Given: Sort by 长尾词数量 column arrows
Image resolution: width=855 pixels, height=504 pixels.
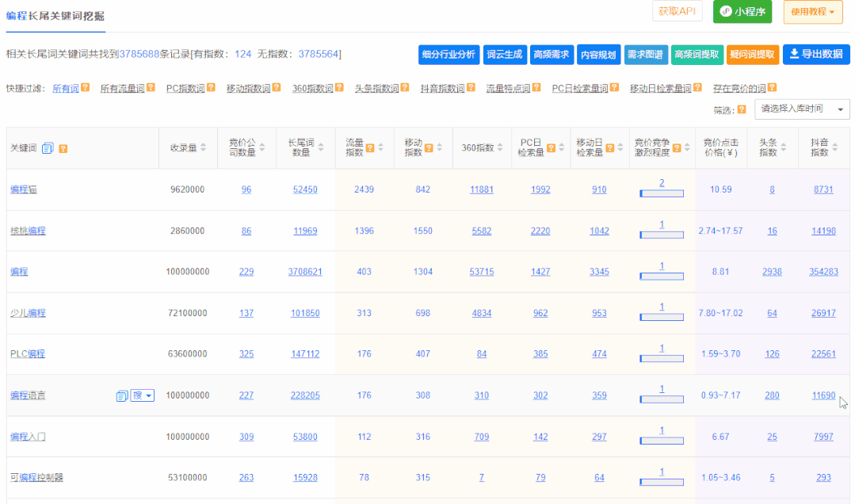Looking at the screenshot, I should (321, 148).
